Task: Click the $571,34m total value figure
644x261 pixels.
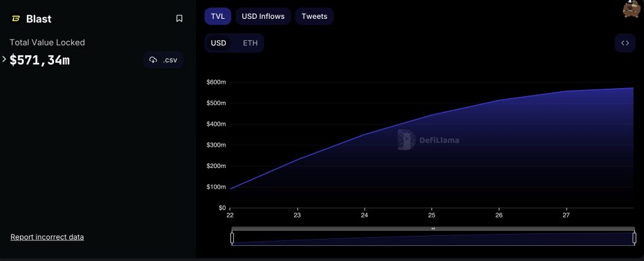Action: pos(40,60)
